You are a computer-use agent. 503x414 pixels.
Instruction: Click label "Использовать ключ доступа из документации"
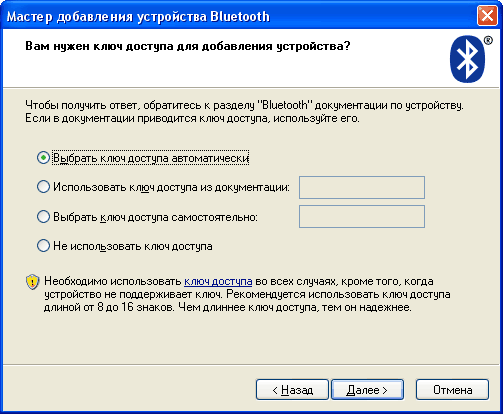171,187
